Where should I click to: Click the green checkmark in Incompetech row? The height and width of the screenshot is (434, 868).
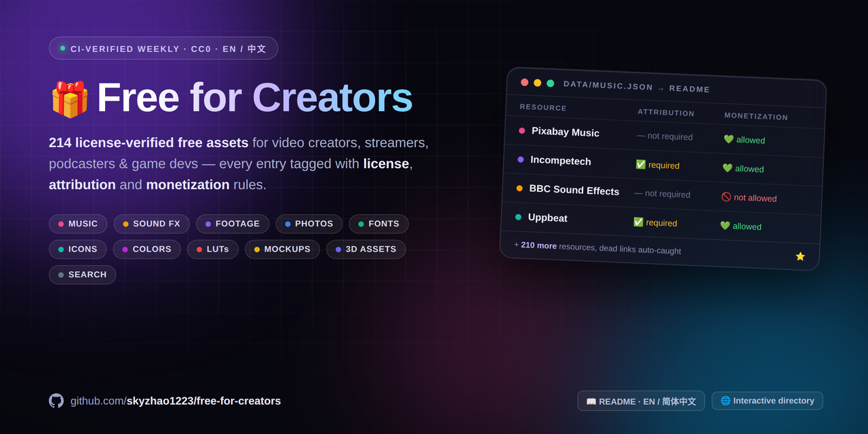coord(641,164)
